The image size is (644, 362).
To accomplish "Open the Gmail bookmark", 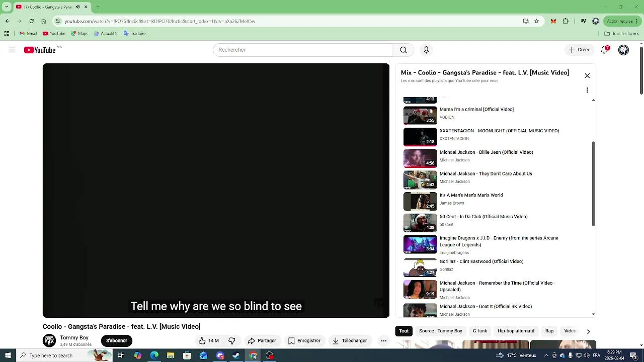I will click(28, 34).
